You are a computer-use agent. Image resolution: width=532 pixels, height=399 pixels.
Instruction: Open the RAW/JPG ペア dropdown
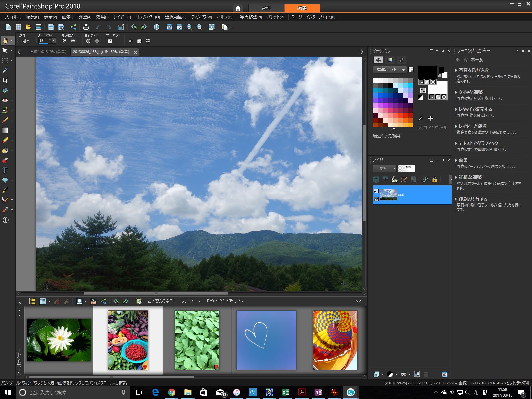pyautogui.click(x=225, y=301)
